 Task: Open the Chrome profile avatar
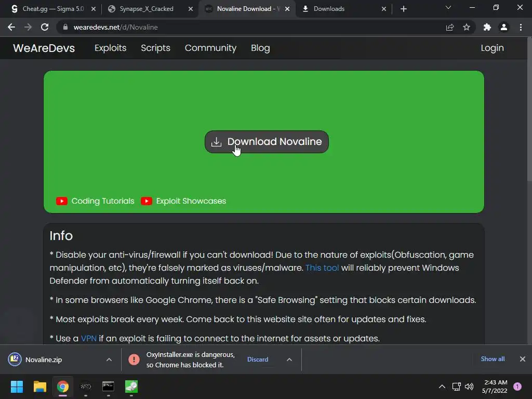[x=504, y=27]
